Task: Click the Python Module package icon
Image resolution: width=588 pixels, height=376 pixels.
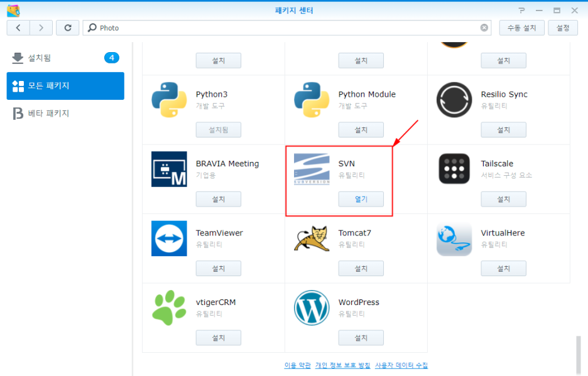Action: coord(312,100)
